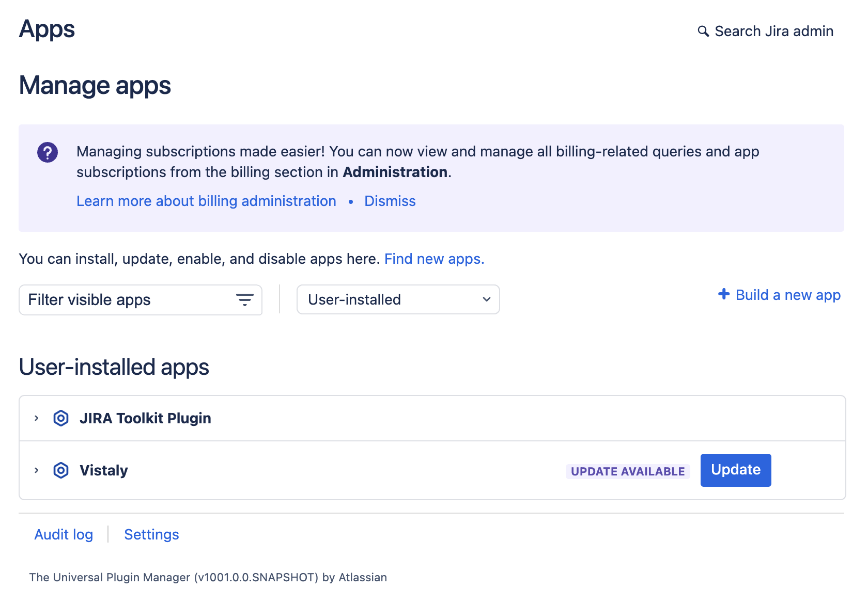
Task: Click the Filter visible apps field
Action: (x=141, y=300)
